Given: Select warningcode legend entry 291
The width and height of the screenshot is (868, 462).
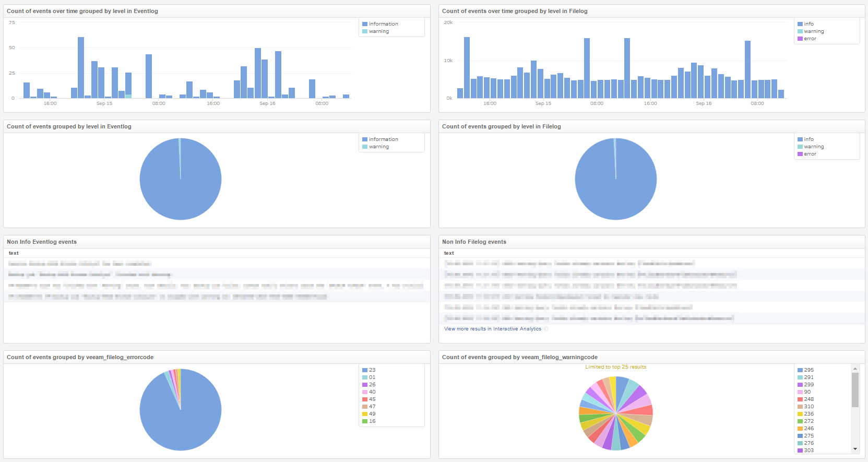Looking at the screenshot, I should [x=806, y=377].
